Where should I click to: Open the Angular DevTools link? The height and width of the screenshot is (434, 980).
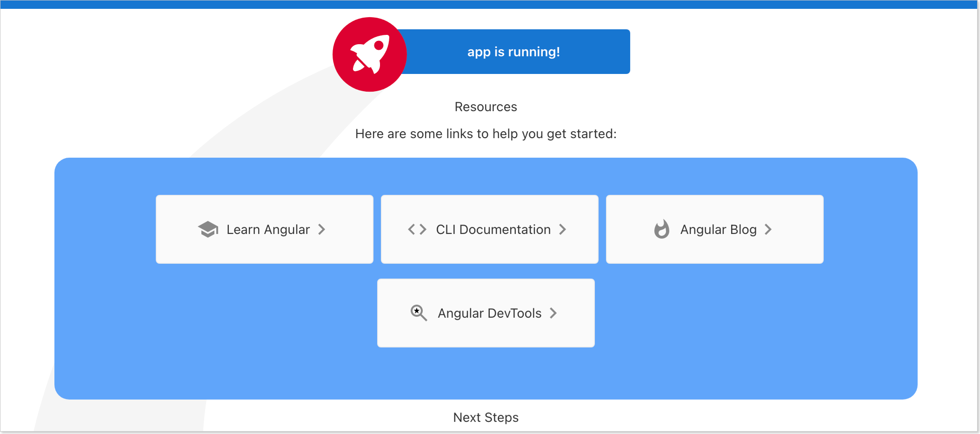tap(486, 313)
